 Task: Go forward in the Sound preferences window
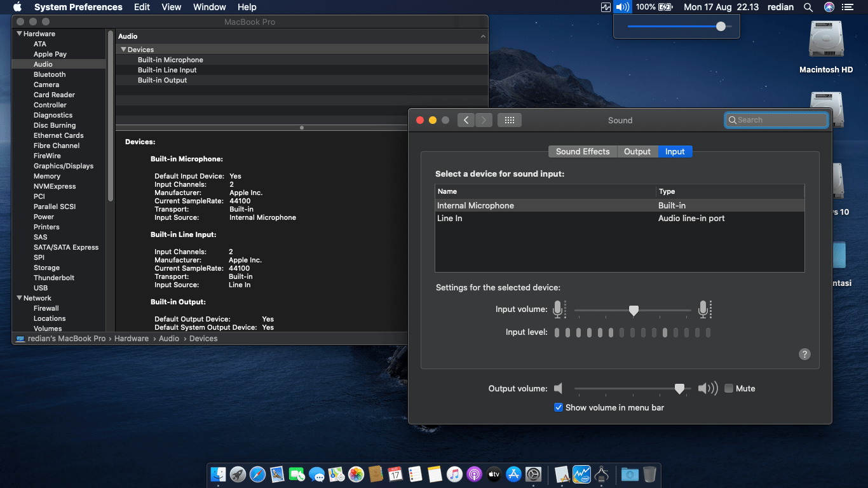click(484, 120)
